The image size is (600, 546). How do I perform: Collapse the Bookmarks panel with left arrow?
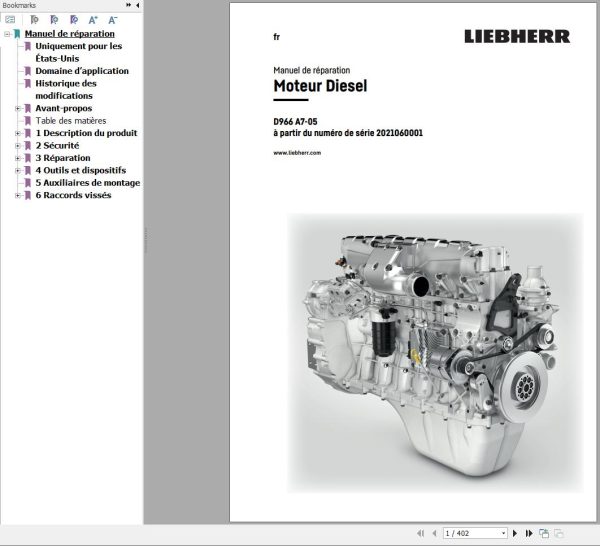(137, 5)
